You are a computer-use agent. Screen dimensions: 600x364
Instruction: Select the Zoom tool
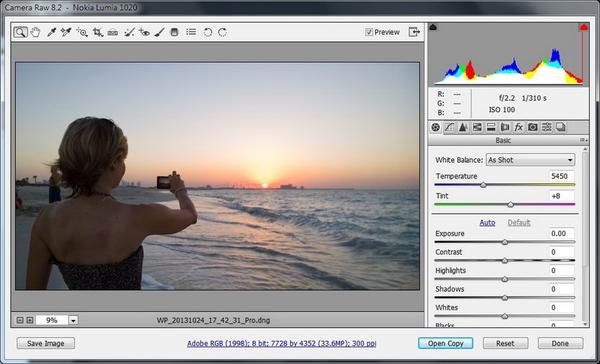(21, 32)
